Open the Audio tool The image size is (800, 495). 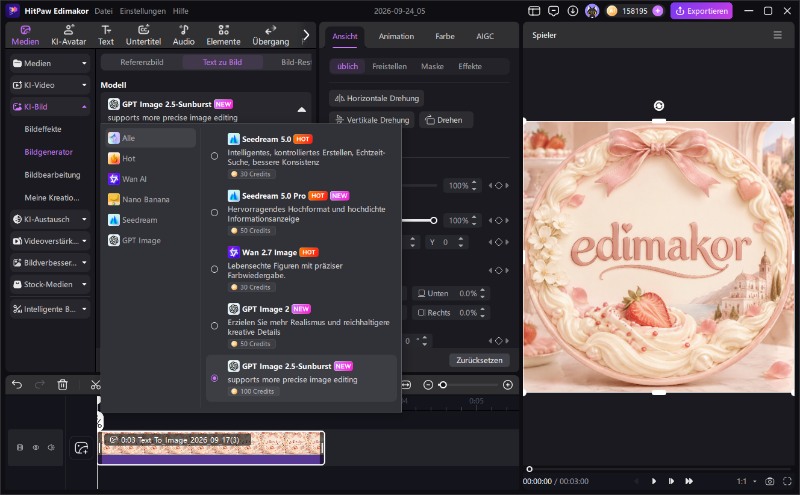tap(184, 35)
